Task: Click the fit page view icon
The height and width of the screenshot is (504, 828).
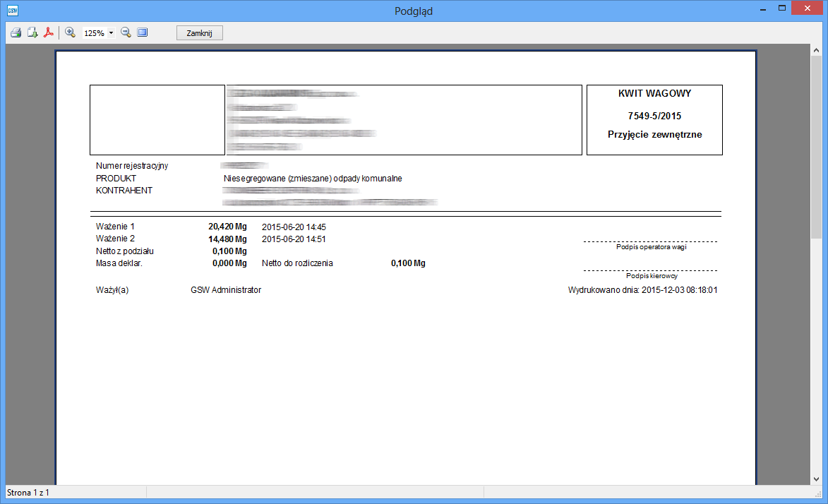Action: tap(143, 32)
